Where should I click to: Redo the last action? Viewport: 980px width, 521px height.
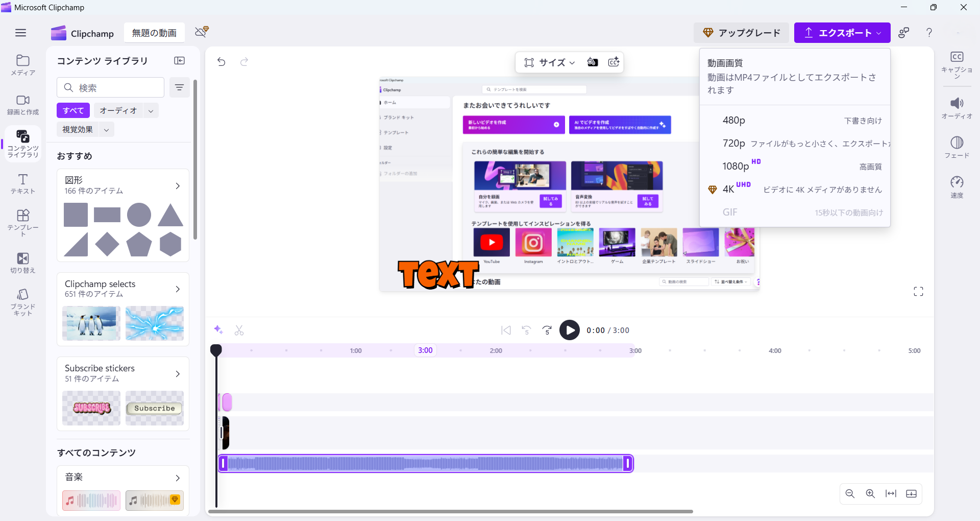[244, 62]
